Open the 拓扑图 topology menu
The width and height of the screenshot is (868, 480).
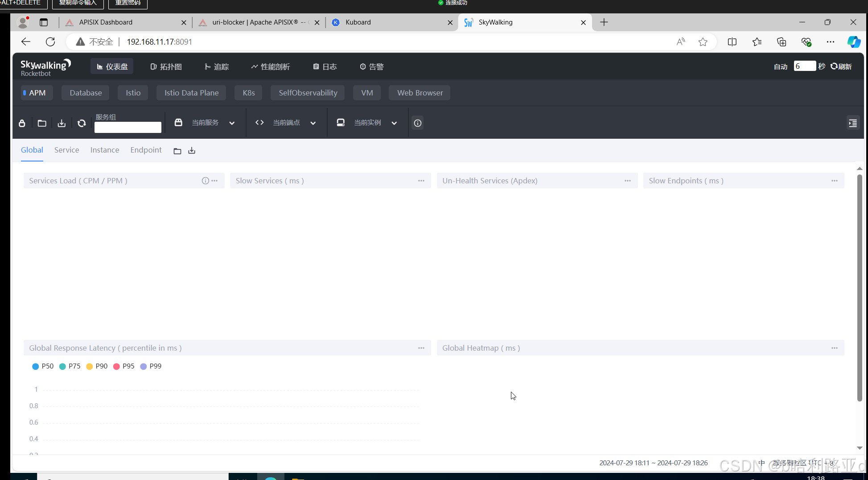(166, 66)
